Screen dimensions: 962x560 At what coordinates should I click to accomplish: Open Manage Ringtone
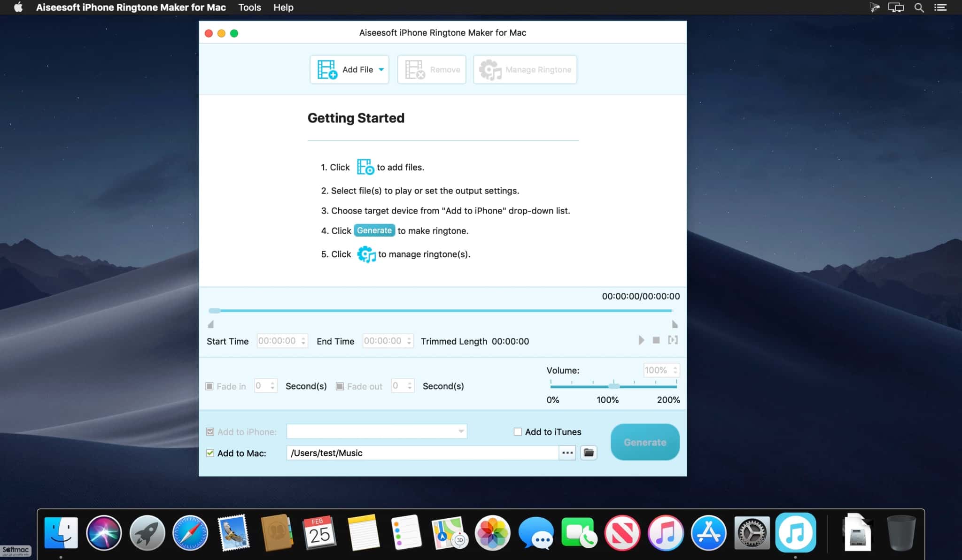[x=525, y=69]
